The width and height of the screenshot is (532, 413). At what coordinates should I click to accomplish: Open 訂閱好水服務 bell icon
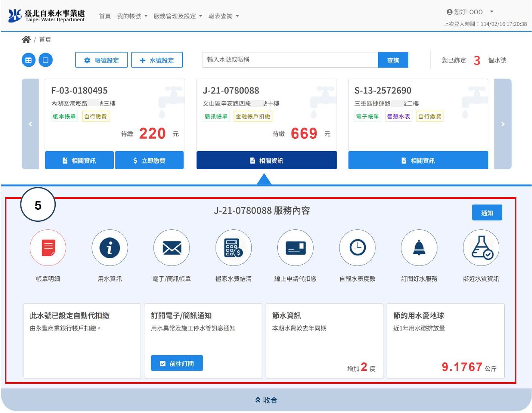click(419, 248)
